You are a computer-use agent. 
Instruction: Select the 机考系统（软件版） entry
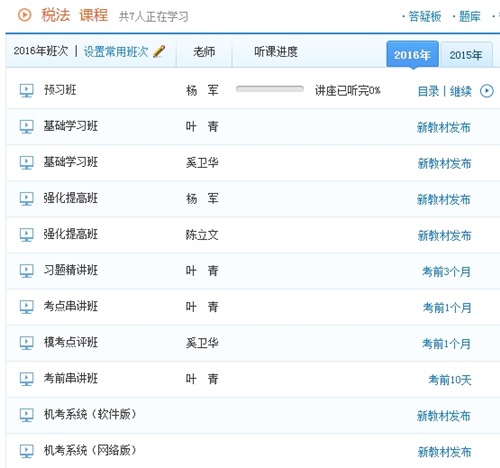click(90, 414)
